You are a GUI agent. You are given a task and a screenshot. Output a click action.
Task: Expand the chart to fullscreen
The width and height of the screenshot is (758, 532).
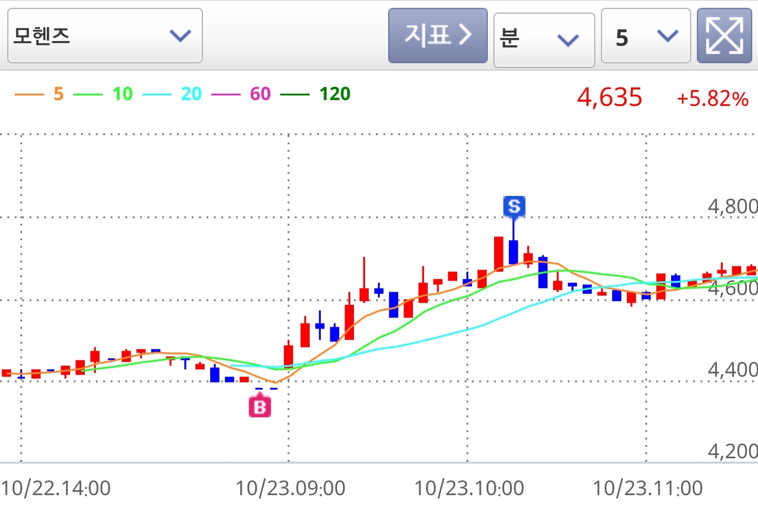pyautogui.click(x=724, y=36)
